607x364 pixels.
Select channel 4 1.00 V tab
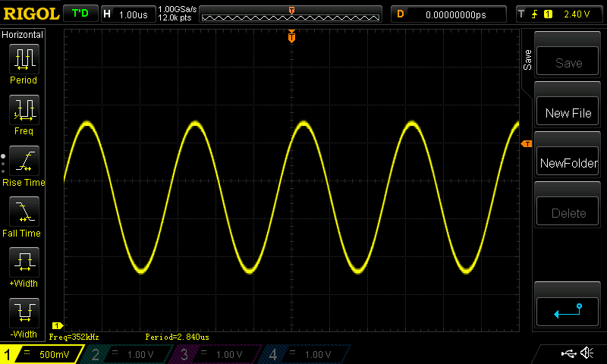[304, 354]
